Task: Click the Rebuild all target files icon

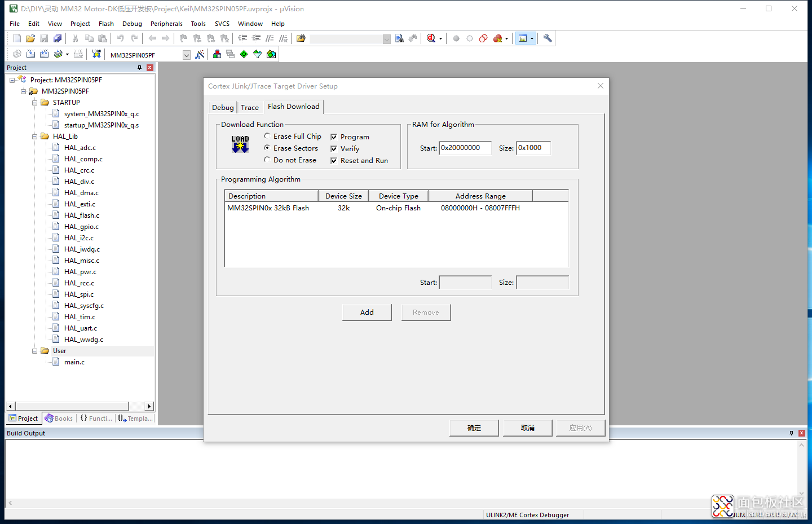Action: pos(44,54)
